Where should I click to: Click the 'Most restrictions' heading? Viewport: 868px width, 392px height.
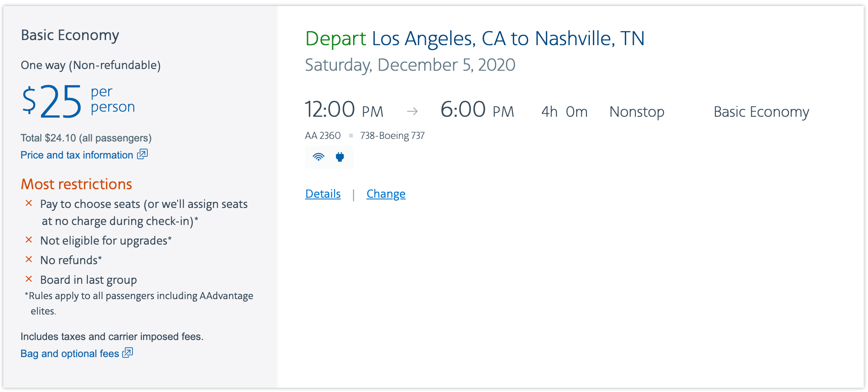(x=77, y=184)
